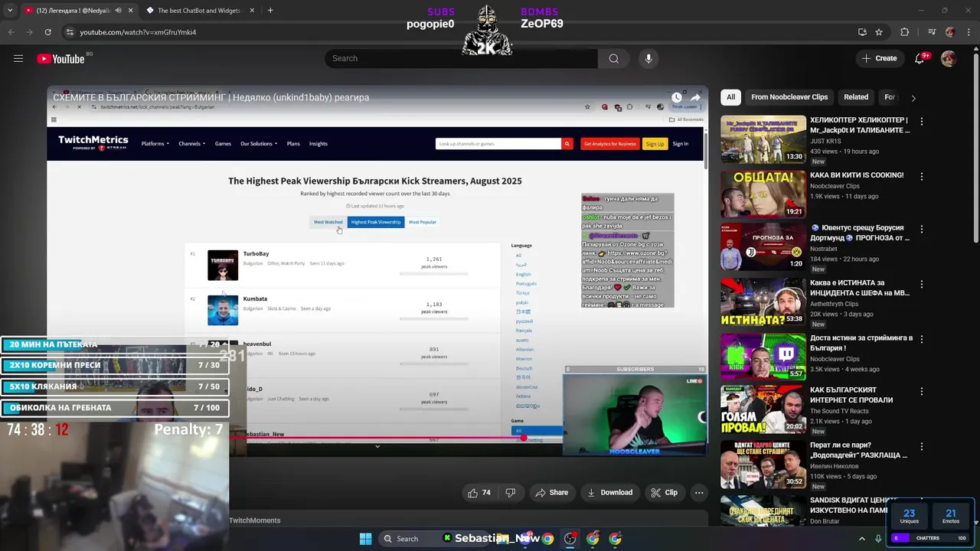The height and width of the screenshot is (551, 980).
Task: Open Chrome three-dot menu
Action: click(x=968, y=32)
